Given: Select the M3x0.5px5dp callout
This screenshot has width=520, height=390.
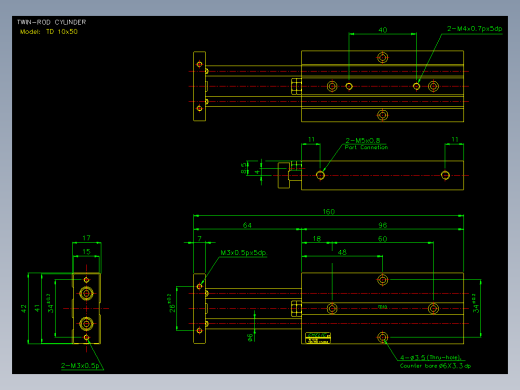Looking at the screenshot, I should pyautogui.click(x=243, y=253).
